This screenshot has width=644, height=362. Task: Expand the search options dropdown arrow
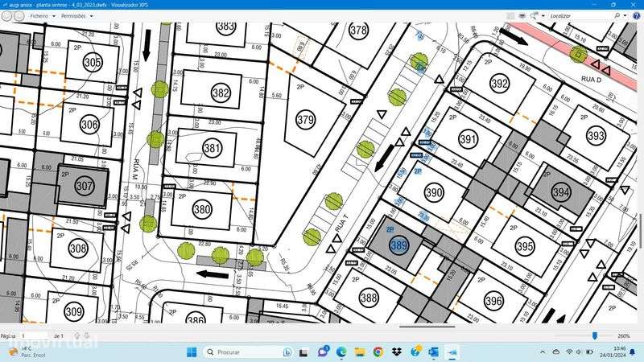[625, 15]
